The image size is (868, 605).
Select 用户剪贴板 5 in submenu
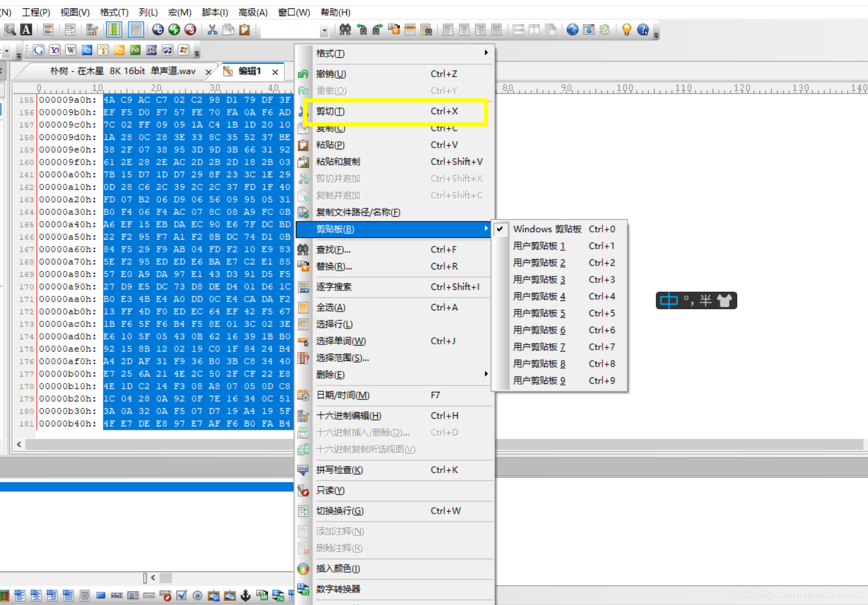(560, 313)
